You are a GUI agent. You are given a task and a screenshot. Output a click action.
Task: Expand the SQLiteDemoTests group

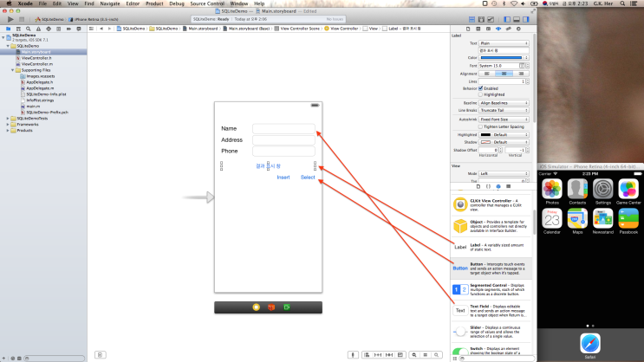(x=8, y=118)
